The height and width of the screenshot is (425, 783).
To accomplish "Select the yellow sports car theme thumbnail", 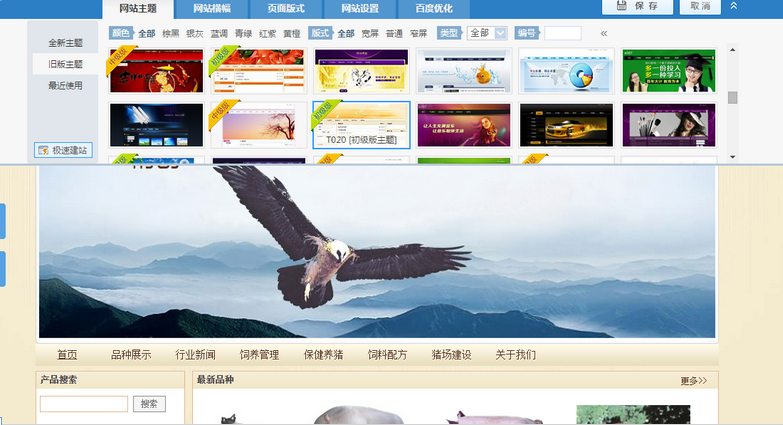I will click(566, 124).
